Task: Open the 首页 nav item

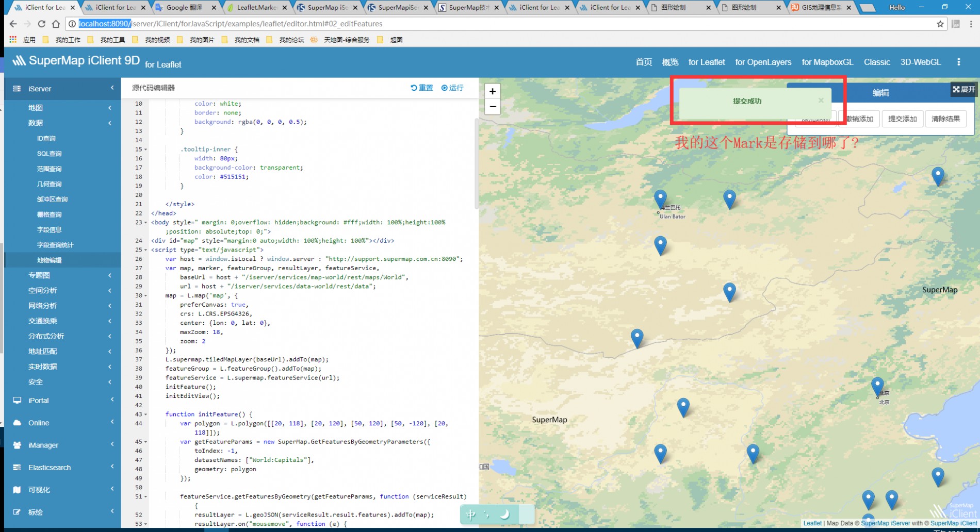Action: click(644, 62)
